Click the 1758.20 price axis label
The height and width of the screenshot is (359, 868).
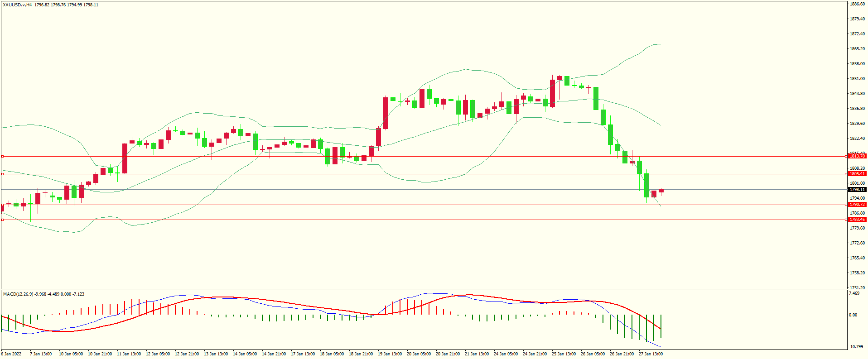(x=858, y=273)
